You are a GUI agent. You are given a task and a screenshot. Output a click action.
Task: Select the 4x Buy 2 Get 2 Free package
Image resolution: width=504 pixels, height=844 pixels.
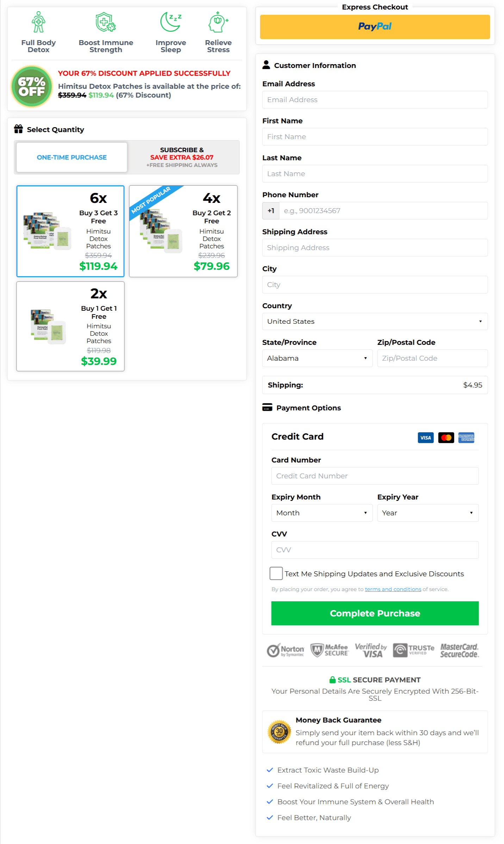pyautogui.click(x=183, y=231)
